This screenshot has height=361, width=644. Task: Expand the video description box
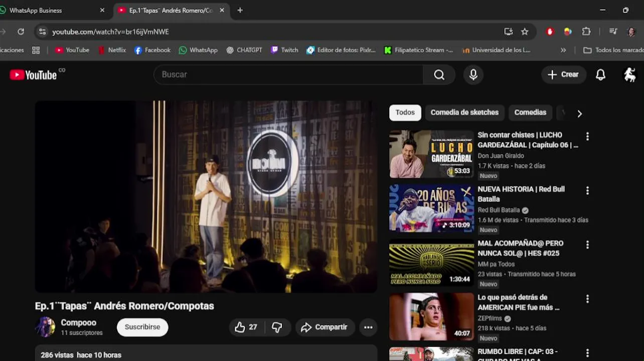click(206, 353)
